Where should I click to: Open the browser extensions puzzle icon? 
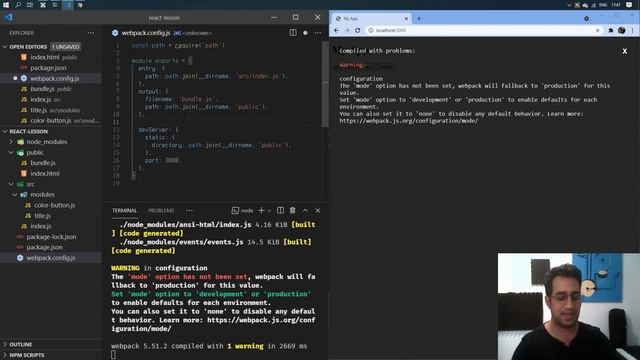611,30
